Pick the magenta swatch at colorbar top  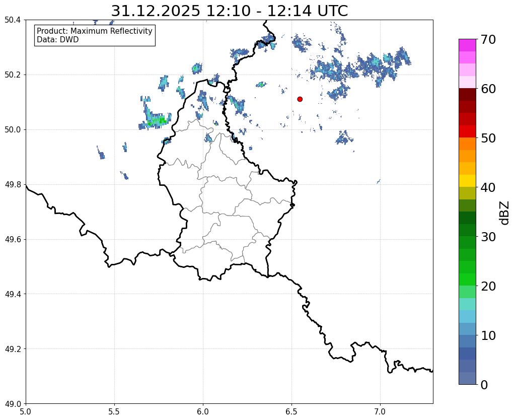click(x=467, y=45)
